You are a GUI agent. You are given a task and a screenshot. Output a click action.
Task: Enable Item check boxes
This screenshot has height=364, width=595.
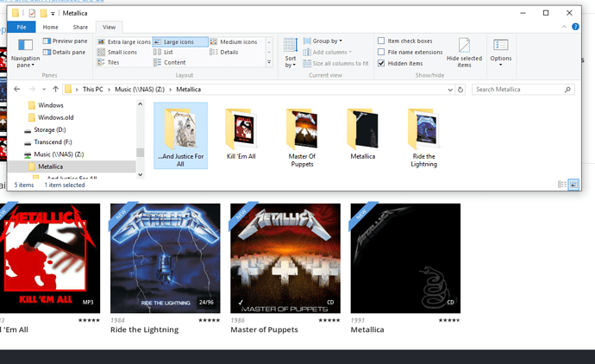[405, 41]
